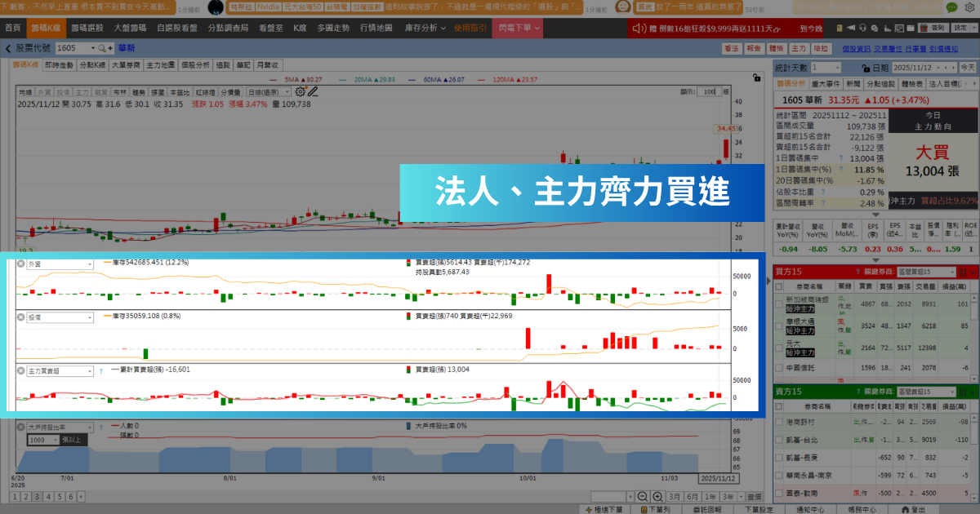980x514 pixels.
Task: Click the lock icon beside the date field
Action: pyautogui.click(x=866, y=69)
